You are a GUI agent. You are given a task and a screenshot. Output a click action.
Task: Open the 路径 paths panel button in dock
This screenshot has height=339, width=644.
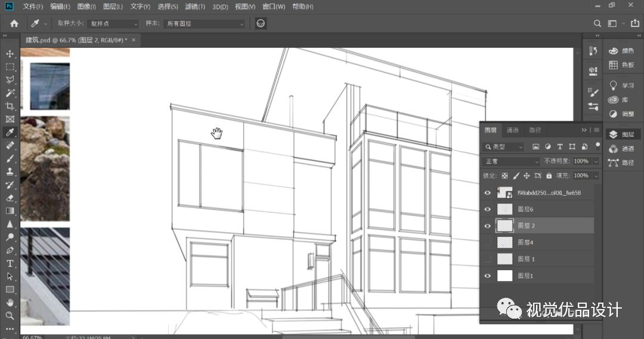pos(622,163)
